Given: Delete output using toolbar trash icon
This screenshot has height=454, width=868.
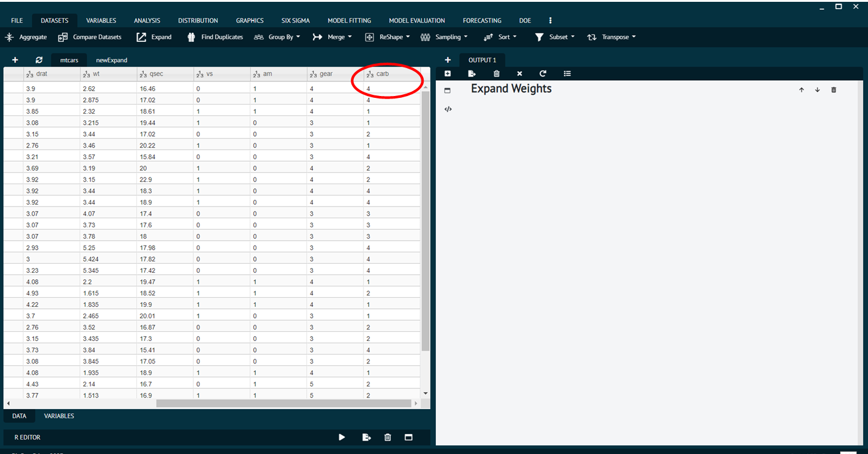Looking at the screenshot, I should (x=497, y=74).
